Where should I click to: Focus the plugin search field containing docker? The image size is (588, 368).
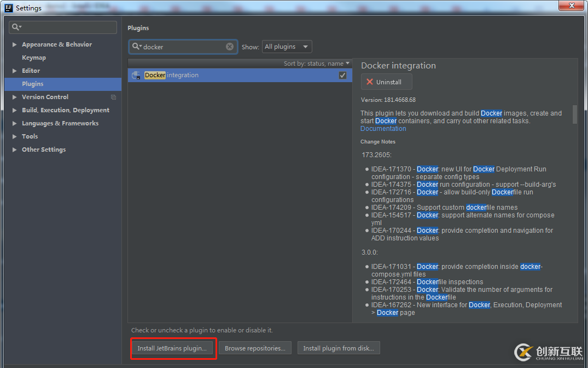[x=183, y=47]
